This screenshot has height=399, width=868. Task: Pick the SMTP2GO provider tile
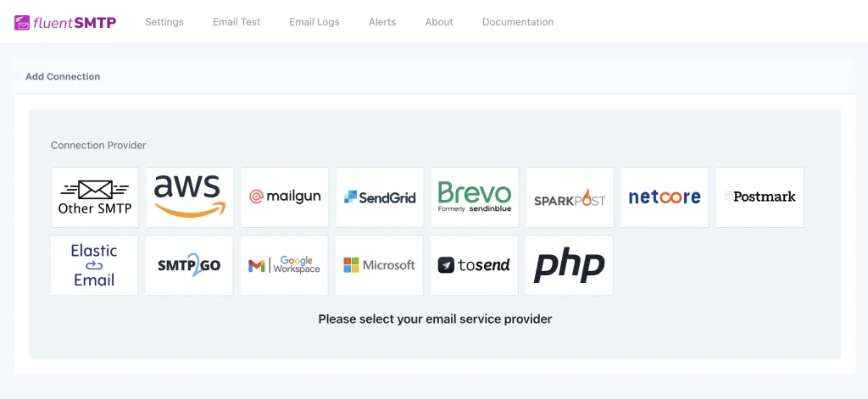189,266
